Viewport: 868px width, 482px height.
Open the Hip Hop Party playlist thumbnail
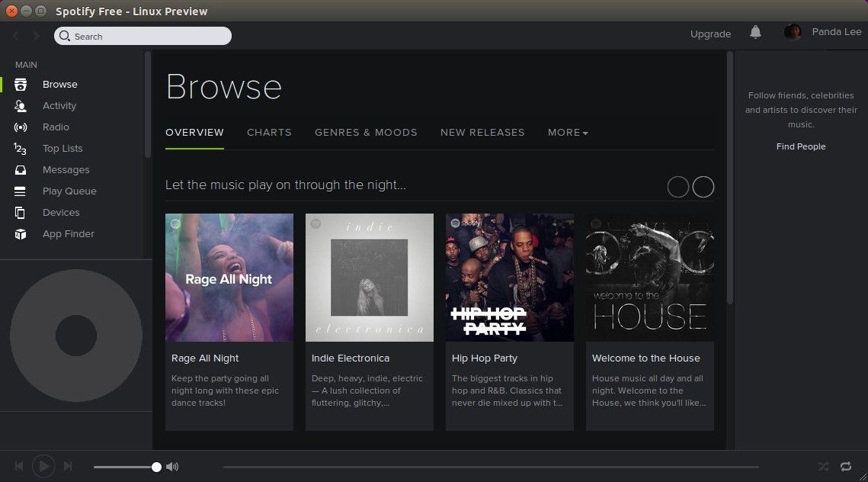pyautogui.click(x=509, y=278)
